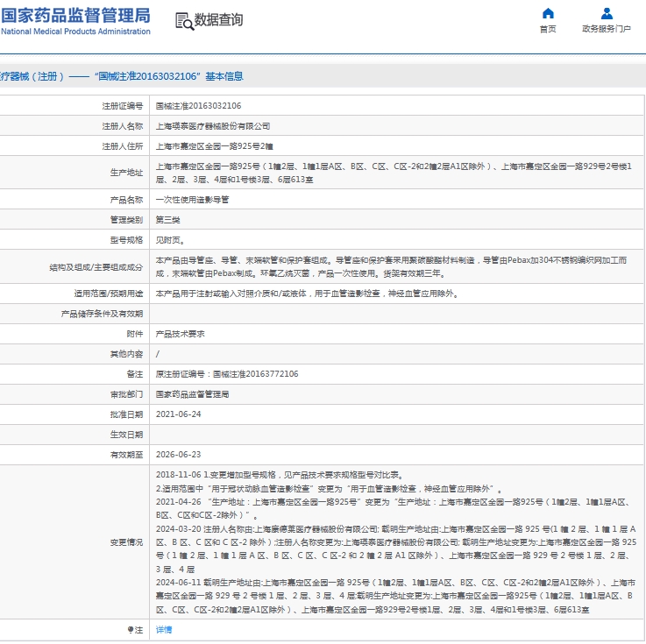
Task: Open the 政务服务门户 user icon
Action: point(607,14)
